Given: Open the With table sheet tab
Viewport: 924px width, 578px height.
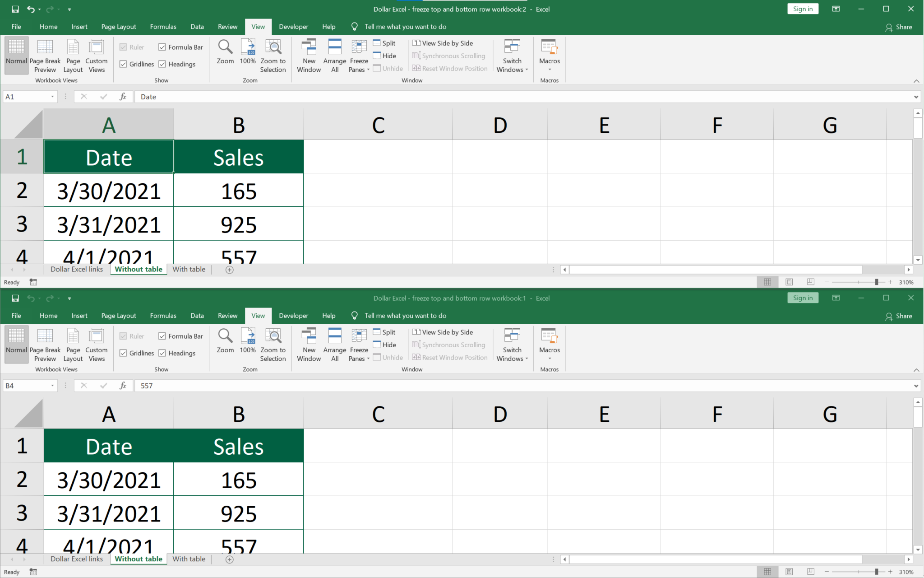Looking at the screenshot, I should coord(189,269).
